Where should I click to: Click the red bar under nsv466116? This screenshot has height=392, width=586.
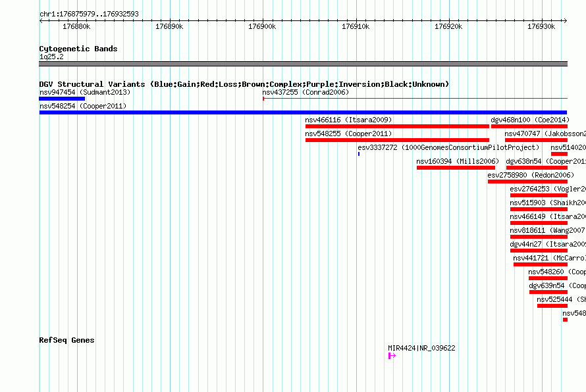(x=397, y=126)
